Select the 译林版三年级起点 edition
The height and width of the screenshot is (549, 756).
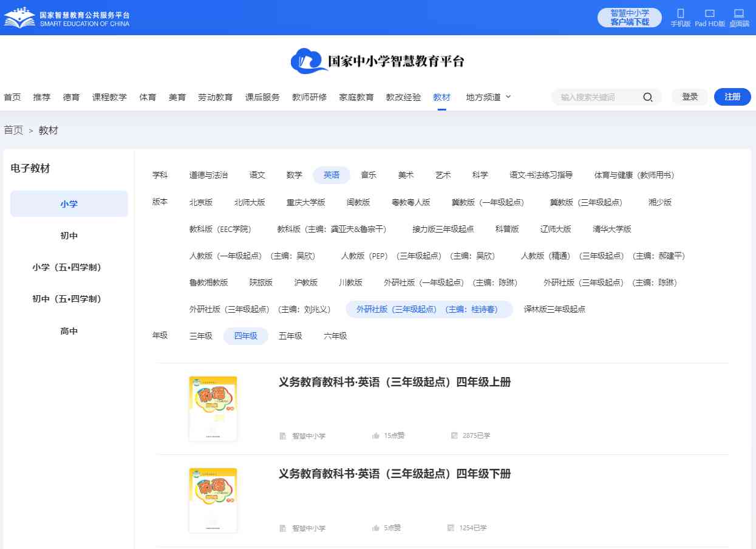554,309
